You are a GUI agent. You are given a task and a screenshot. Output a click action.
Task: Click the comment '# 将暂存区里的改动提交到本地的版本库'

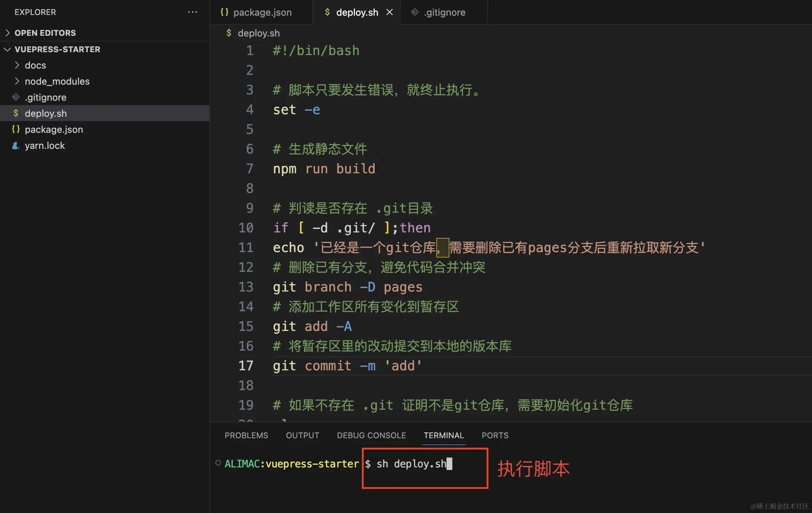click(x=392, y=346)
